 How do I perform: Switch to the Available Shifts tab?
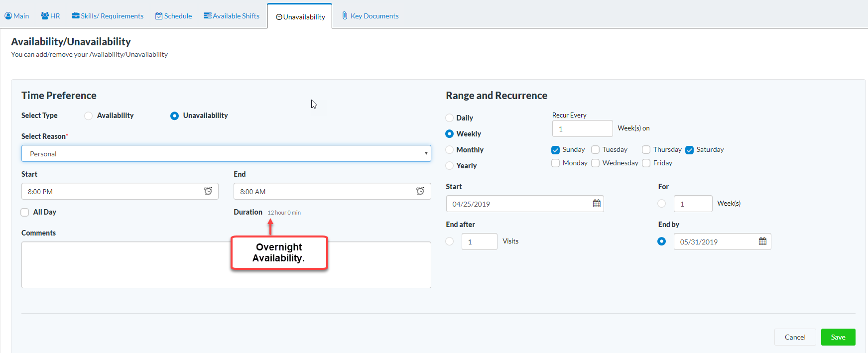pyautogui.click(x=232, y=16)
